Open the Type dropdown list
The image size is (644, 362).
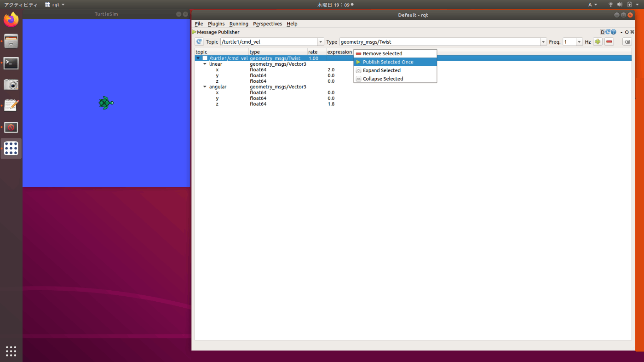point(543,42)
